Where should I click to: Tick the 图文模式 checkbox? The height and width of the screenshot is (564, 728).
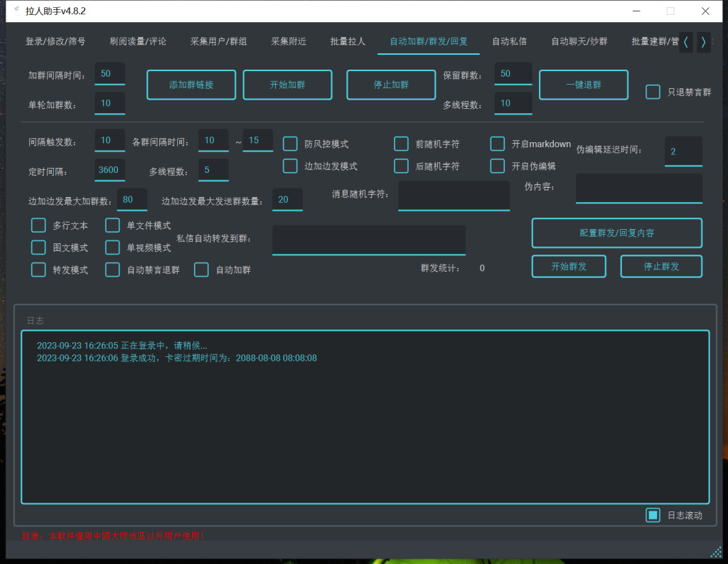click(38, 248)
